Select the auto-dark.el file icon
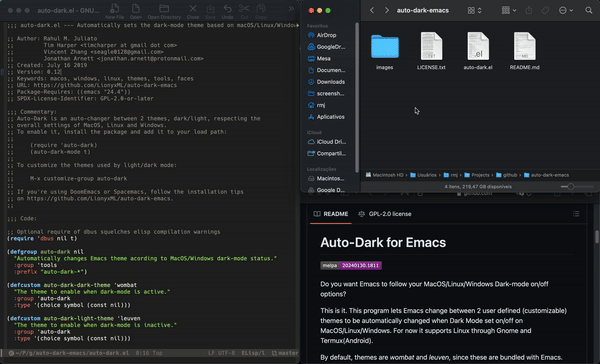600x364 pixels. click(478, 46)
